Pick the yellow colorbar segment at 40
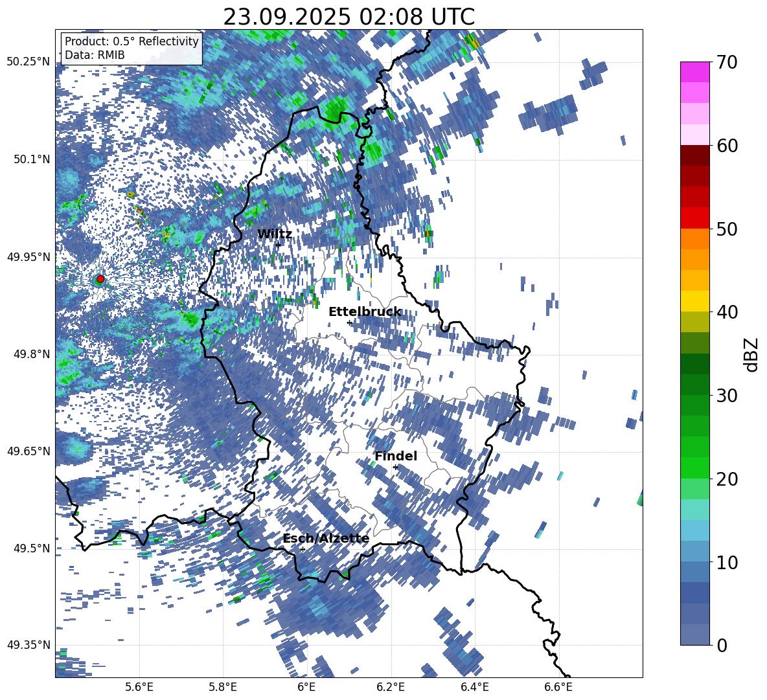The height and width of the screenshot is (700, 767). [694, 302]
